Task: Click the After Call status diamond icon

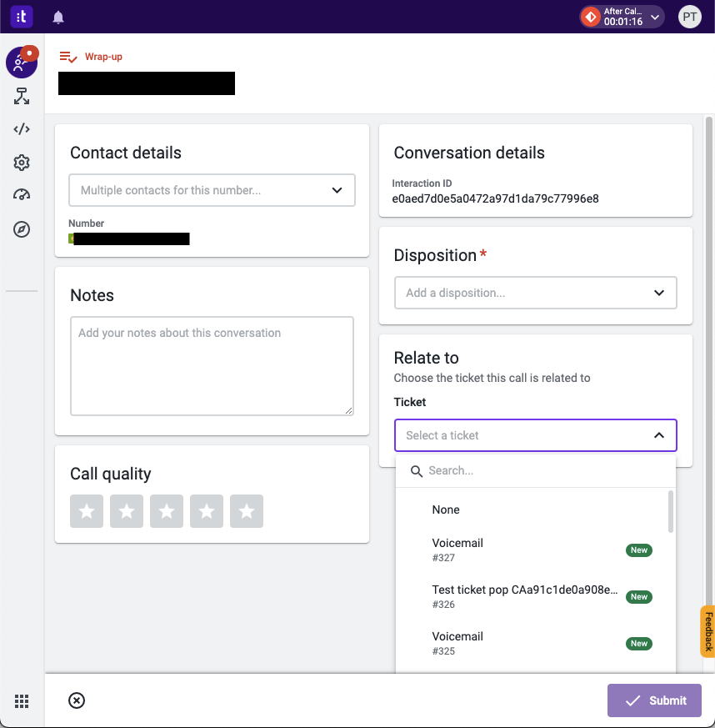Action: (591, 18)
